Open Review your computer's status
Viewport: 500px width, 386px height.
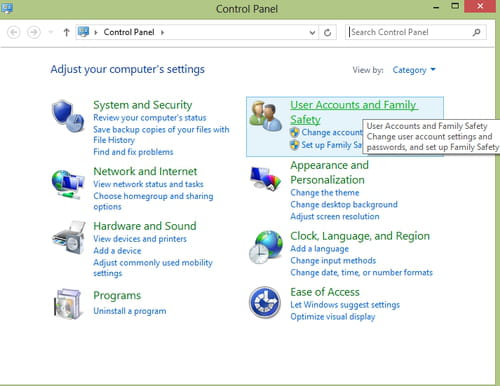tap(150, 118)
